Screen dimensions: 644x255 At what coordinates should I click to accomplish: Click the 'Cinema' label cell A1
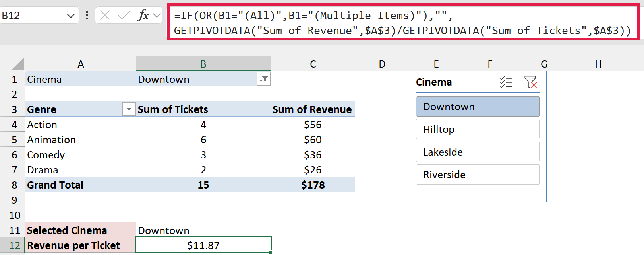pos(81,79)
